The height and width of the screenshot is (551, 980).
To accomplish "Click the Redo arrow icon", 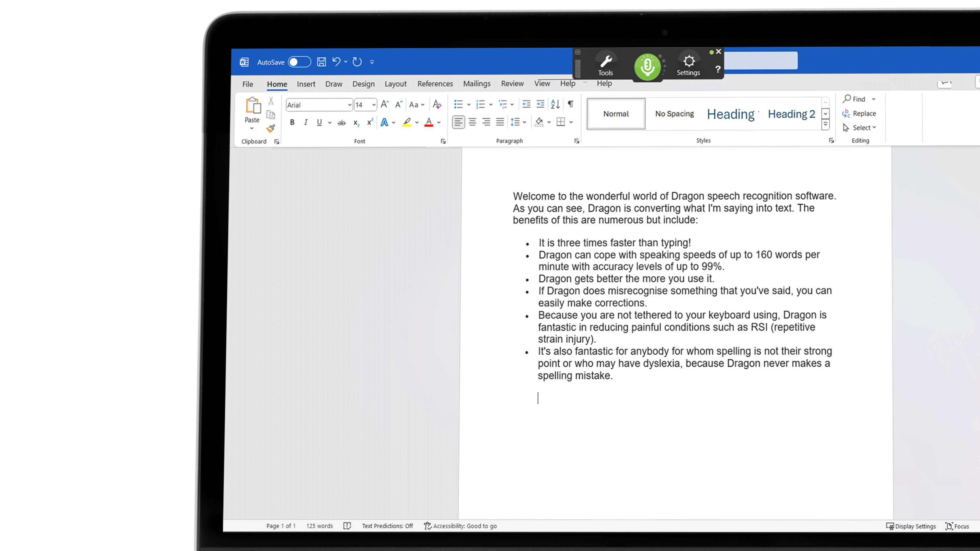I will 357,61.
